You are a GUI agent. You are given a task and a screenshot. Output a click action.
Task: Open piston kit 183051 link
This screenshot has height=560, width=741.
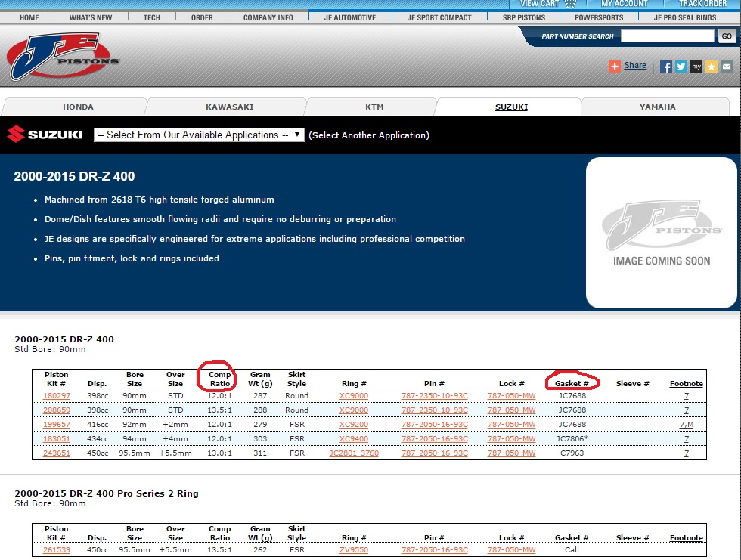click(56, 438)
